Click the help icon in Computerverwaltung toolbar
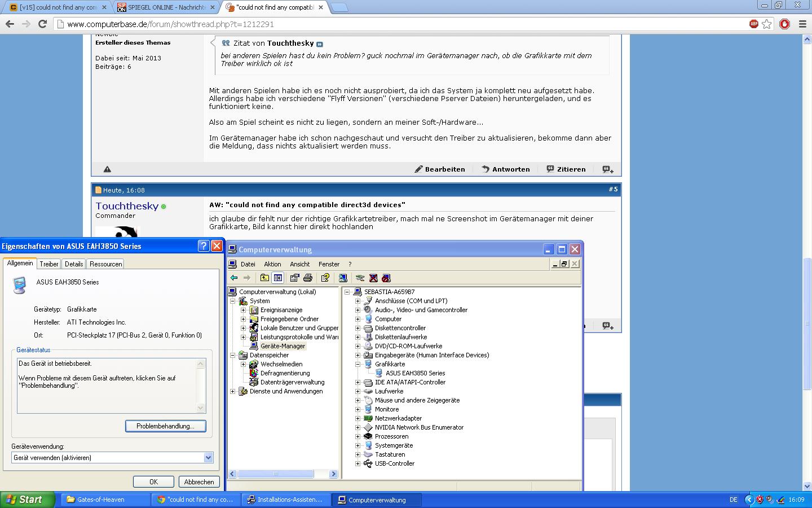The image size is (812, 508). (x=325, y=278)
